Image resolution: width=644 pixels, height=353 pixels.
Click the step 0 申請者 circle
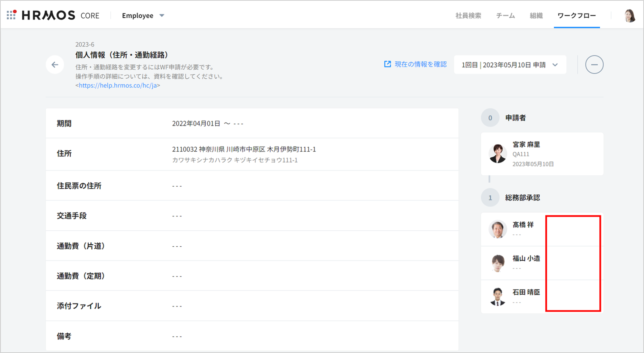[x=490, y=118]
